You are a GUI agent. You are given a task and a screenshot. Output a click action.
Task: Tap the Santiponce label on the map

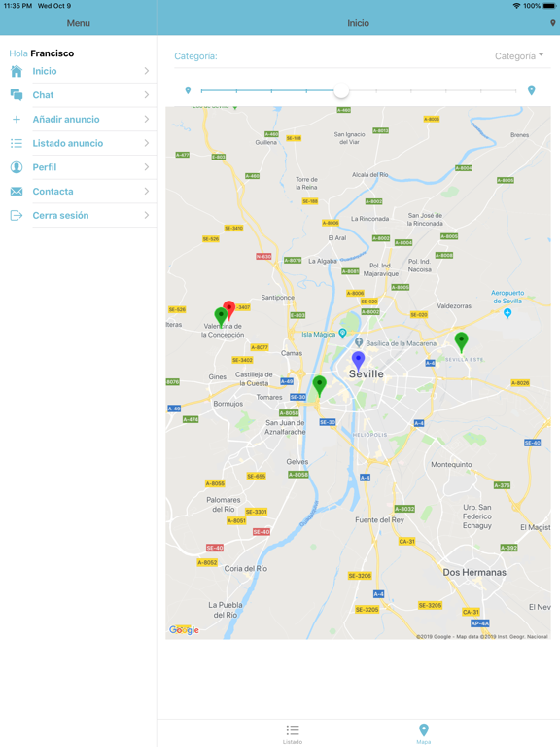[278, 298]
